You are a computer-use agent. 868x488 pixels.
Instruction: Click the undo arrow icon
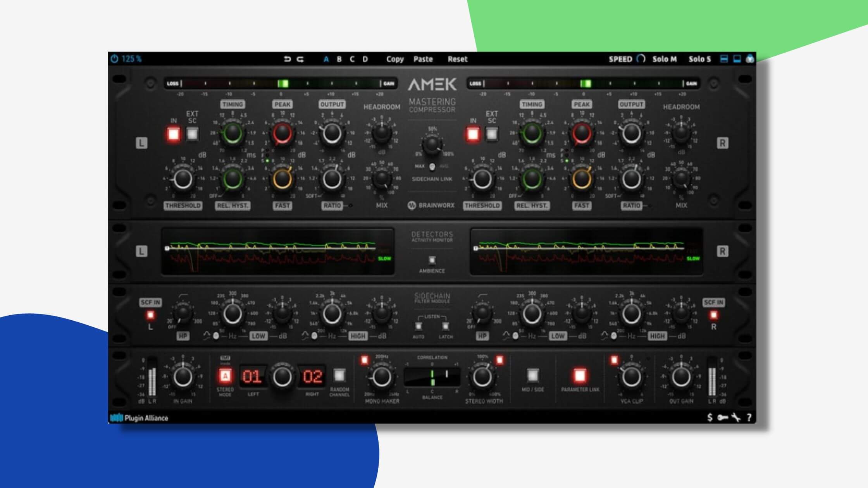pos(287,59)
